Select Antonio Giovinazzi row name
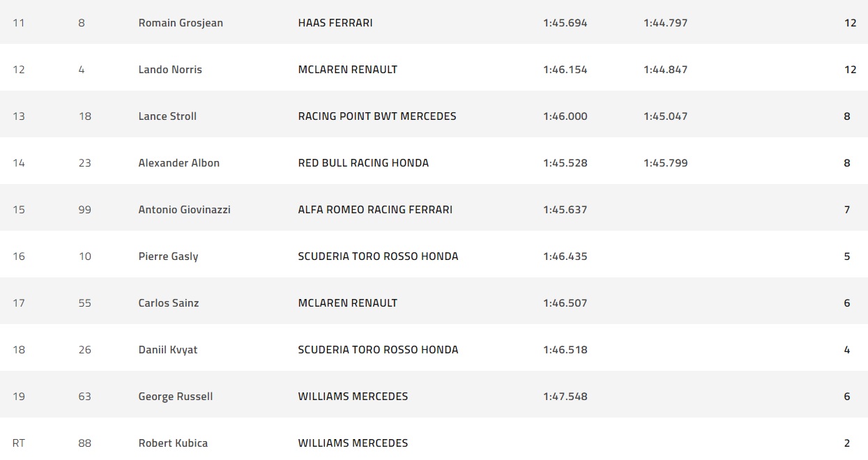The height and width of the screenshot is (460, 868). [184, 210]
